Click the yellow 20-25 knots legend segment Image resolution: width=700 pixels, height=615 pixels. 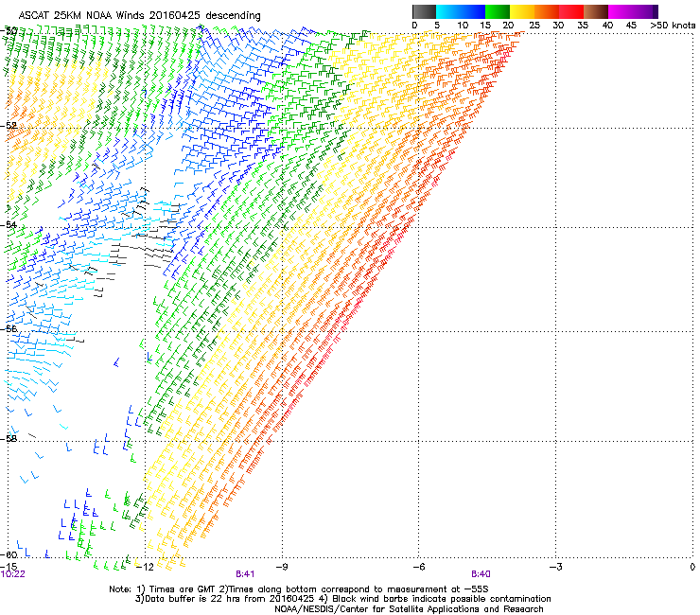[x=522, y=11]
